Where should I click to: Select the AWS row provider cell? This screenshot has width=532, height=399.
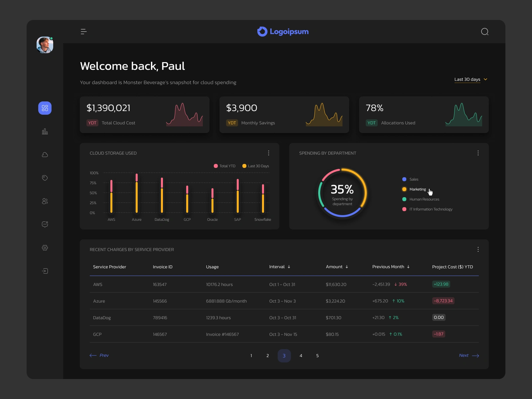98,284
